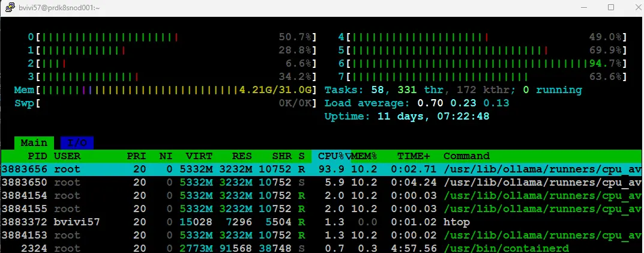The height and width of the screenshot is (253, 644).
Task: Click CPU 6 usage meter at 94.7%
Action: [483, 64]
